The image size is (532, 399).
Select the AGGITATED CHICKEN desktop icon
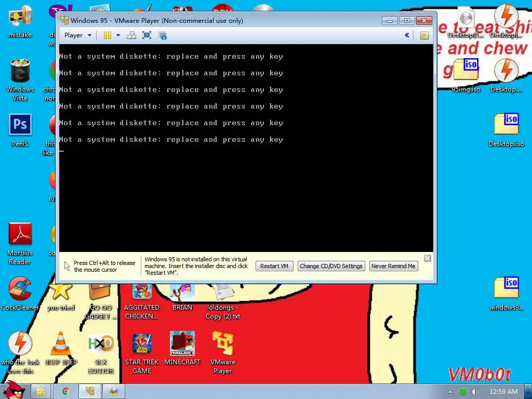[x=142, y=302]
